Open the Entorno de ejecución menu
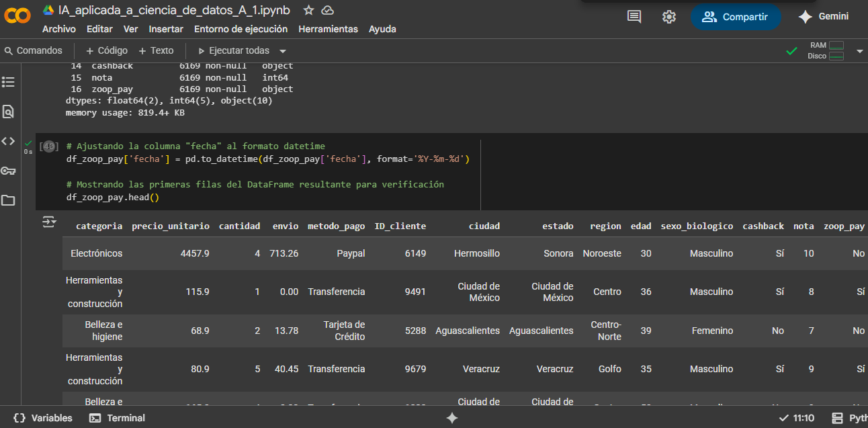The height and width of the screenshot is (428, 868). (x=241, y=29)
